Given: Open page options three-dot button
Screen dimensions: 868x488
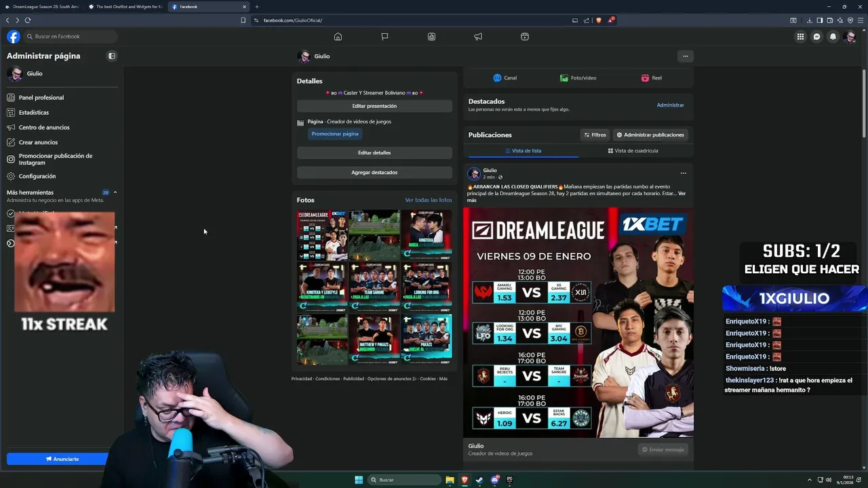Looking at the screenshot, I should click(x=686, y=56).
